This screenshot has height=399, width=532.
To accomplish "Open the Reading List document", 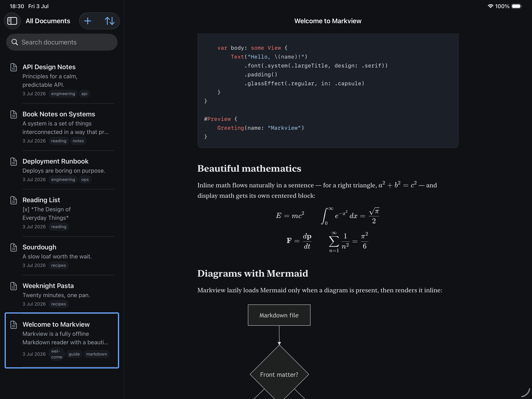I will tap(62, 213).
